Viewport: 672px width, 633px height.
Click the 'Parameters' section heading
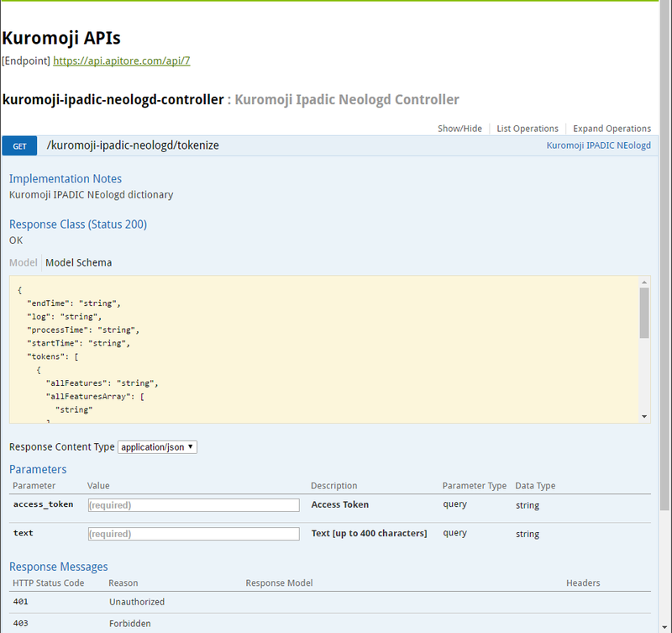click(38, 469)
